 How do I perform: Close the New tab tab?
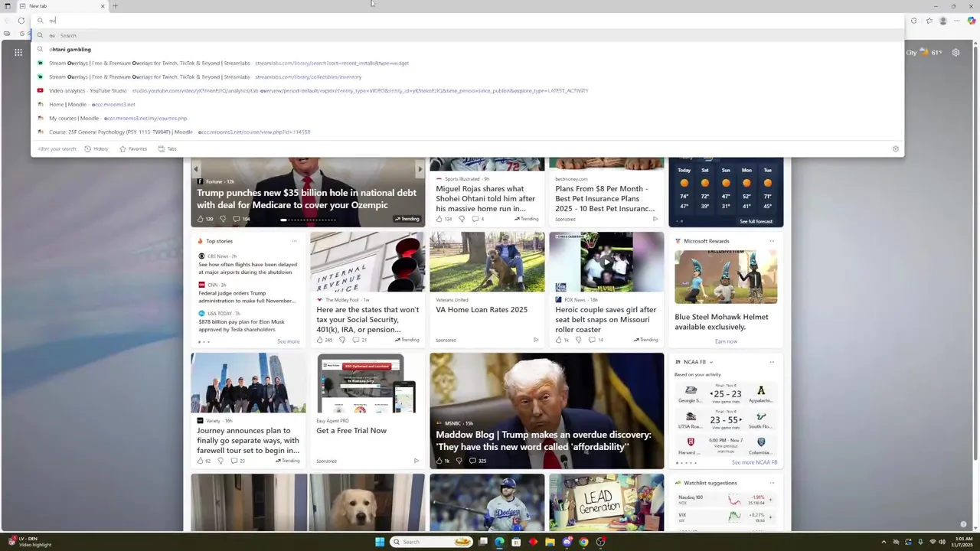[x=103, y=6]
